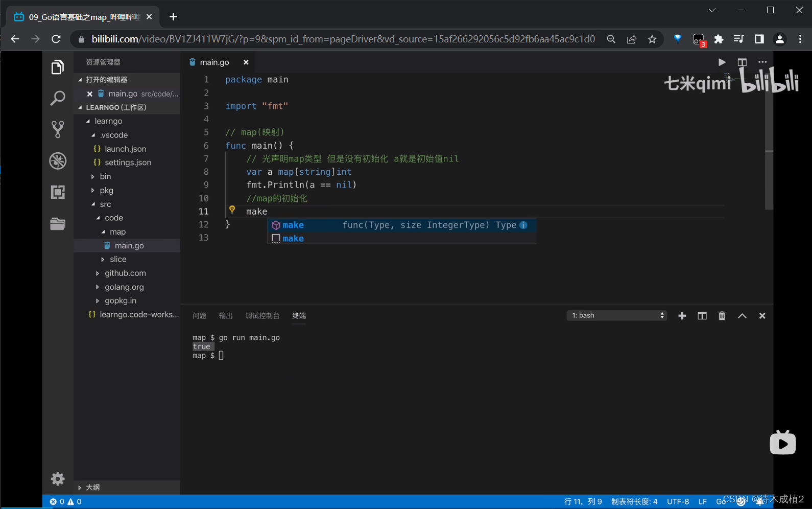Choose second make snippet suggestion
Screen dimensions: 812x509
coord(402,238)
